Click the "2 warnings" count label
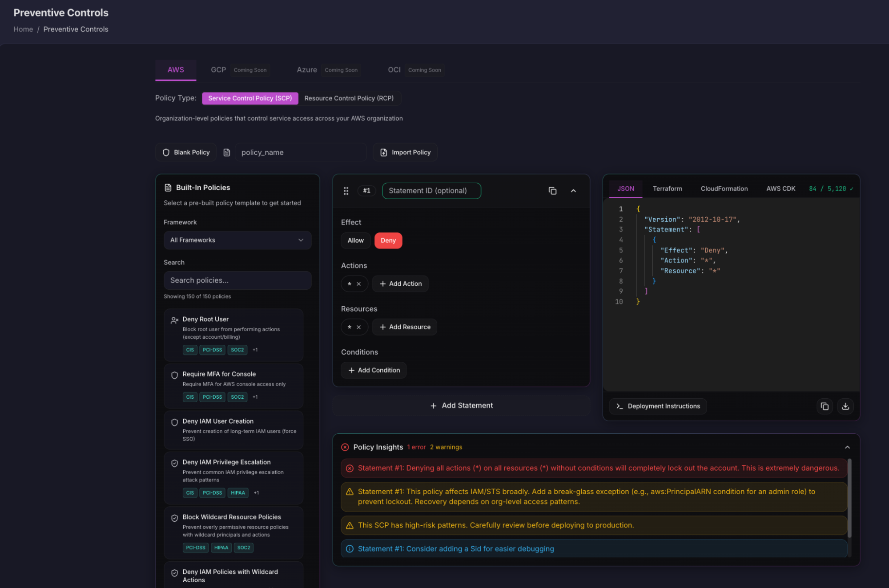Screen dimensions: 889x588 446,447
